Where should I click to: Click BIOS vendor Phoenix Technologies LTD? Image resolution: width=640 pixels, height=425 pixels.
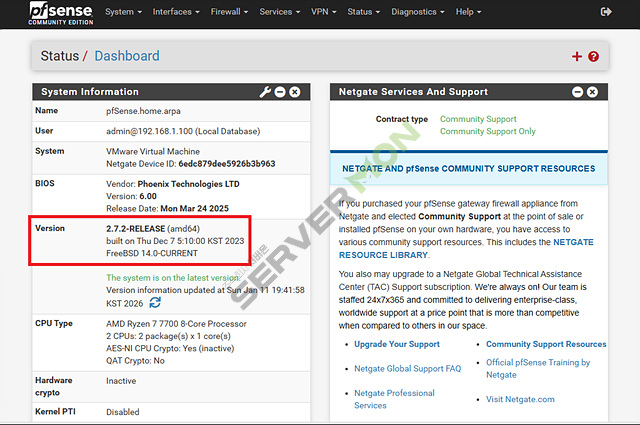188,184
